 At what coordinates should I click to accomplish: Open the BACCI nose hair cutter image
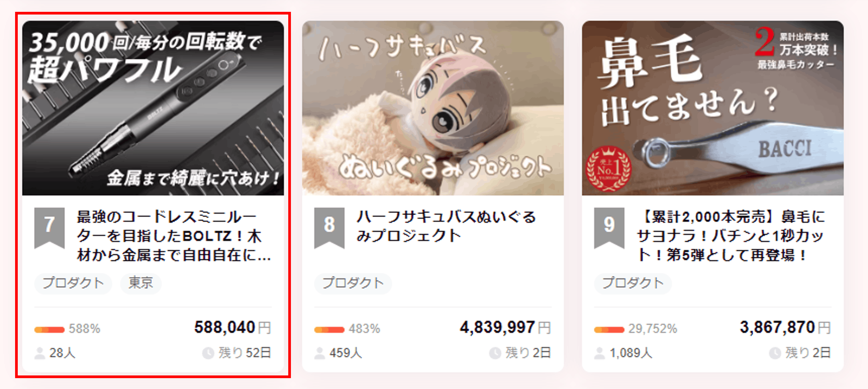713,108
